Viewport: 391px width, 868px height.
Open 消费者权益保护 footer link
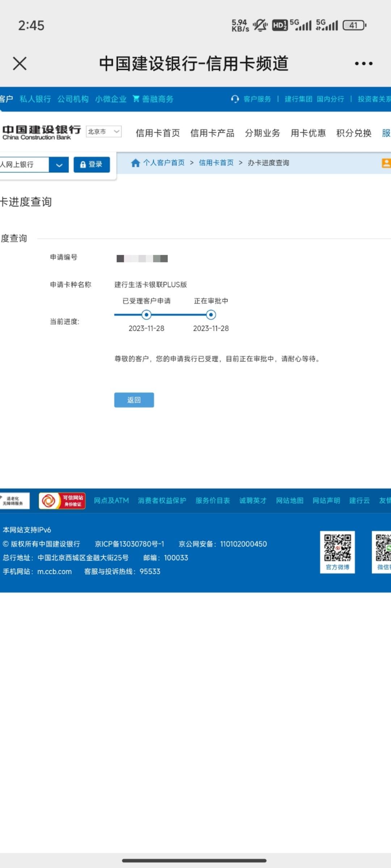(x=162, y=501)
